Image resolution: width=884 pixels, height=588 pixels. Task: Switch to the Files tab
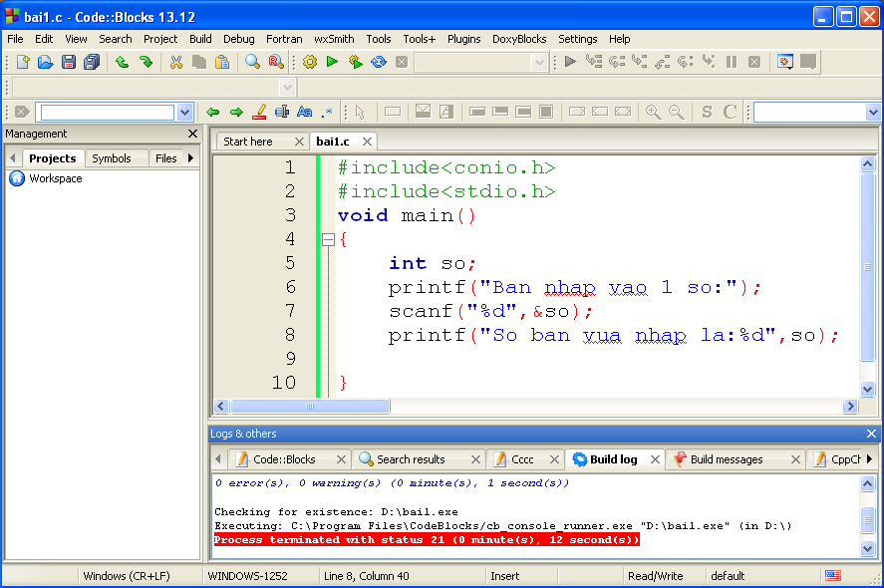pyautogui.click(x=165, y=158)
